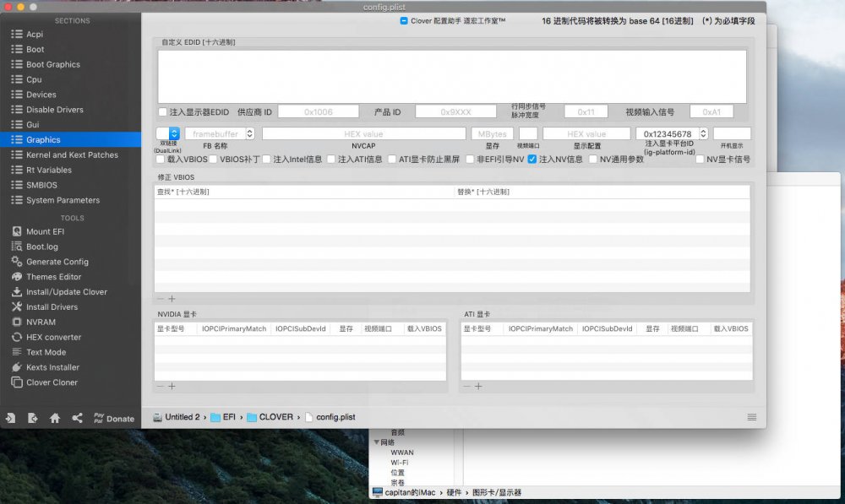Enable 载入VBIOS checkbox

[x=160, y=160]
